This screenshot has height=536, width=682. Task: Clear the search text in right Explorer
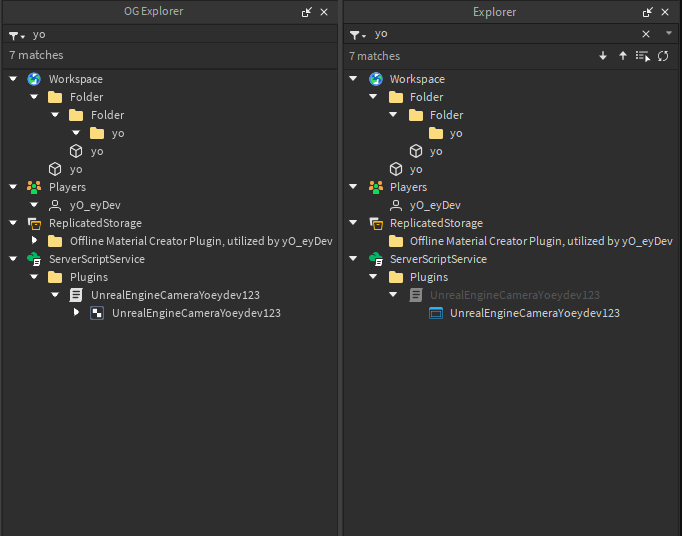[x=646, y=34]
